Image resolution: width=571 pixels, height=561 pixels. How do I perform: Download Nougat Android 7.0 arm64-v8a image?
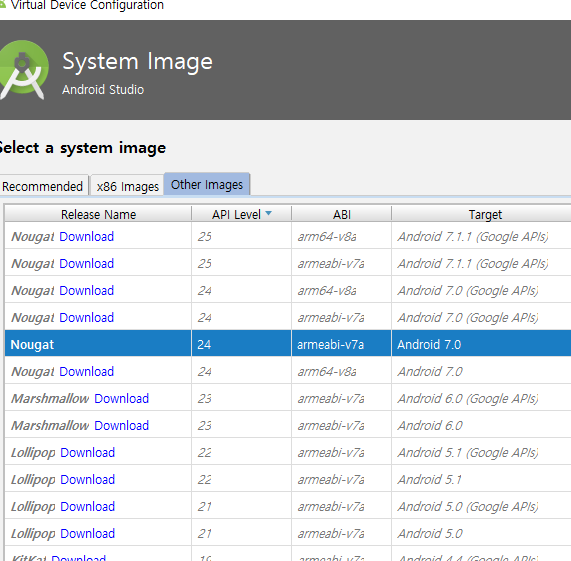coord(87,371)
